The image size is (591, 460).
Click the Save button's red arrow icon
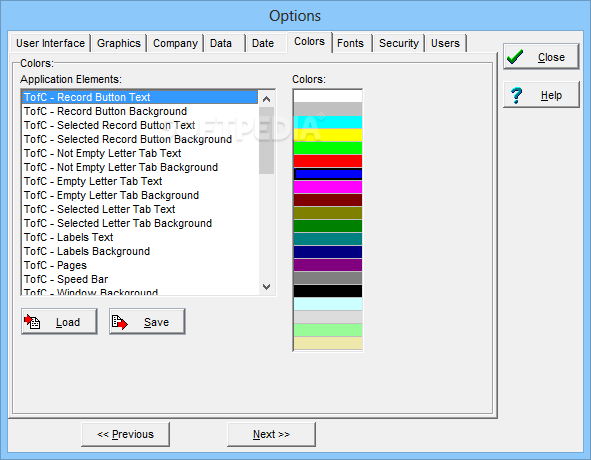pos(120,322)
